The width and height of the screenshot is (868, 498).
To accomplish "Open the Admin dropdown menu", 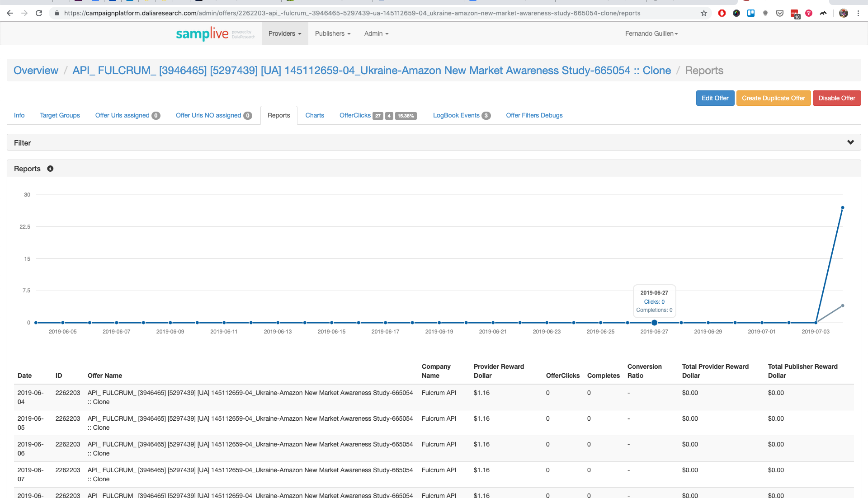I will tap(376, 33).
